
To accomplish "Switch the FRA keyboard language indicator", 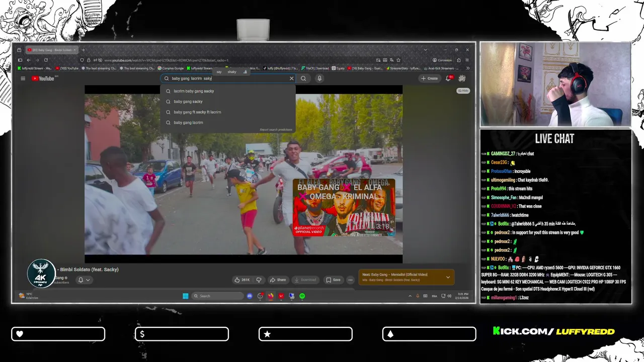I will click(x=434, y=296).
